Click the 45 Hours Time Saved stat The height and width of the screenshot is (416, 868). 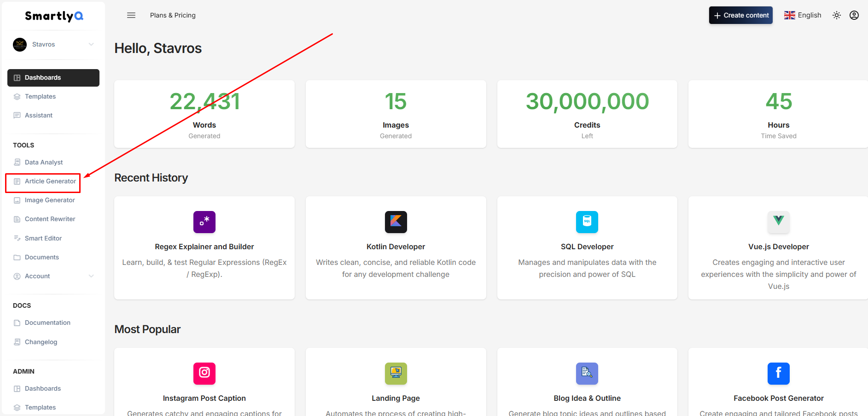click(778, 114)
